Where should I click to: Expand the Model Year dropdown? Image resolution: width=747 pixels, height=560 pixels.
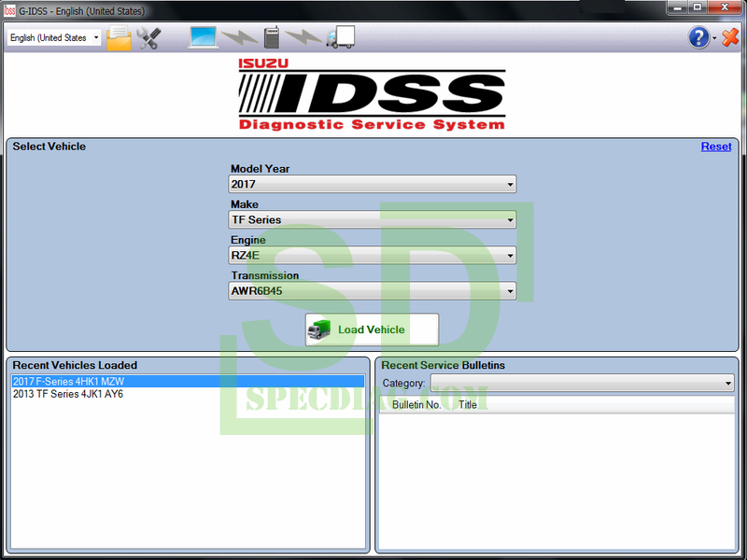pos(373,185)
